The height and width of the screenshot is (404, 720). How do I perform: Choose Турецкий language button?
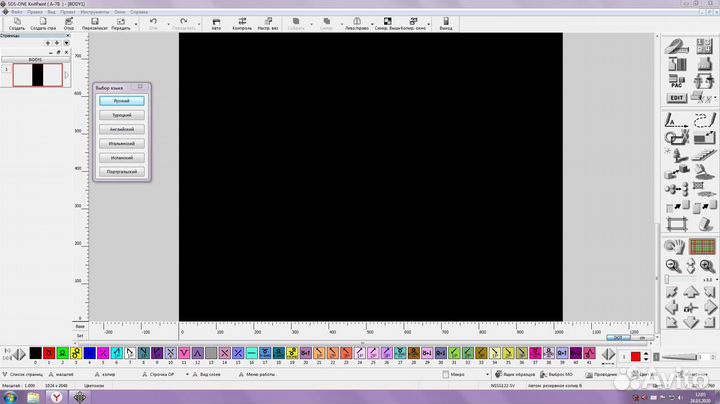coord(122,115)
